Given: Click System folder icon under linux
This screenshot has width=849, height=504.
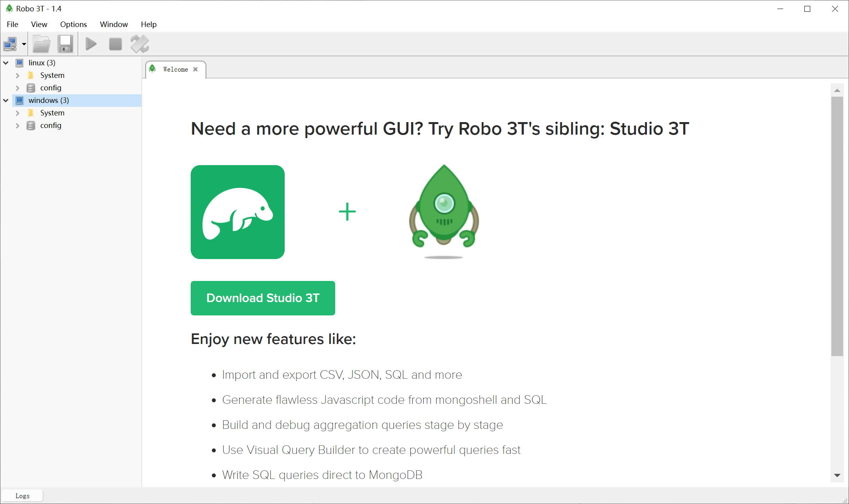Looking at the screenshot, I should [x=31, y=75].
